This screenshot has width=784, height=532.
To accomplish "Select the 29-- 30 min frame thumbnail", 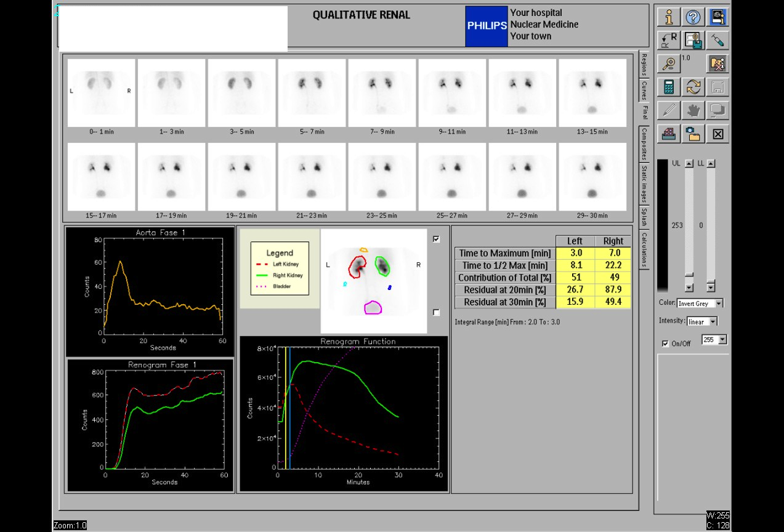I will point(592,177).
